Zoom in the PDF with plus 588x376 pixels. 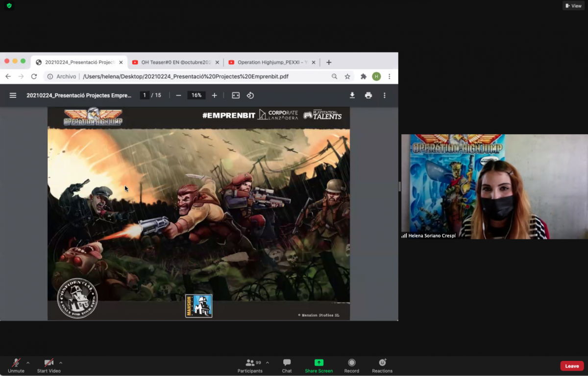pyautogui.click(x=214, y=95)
